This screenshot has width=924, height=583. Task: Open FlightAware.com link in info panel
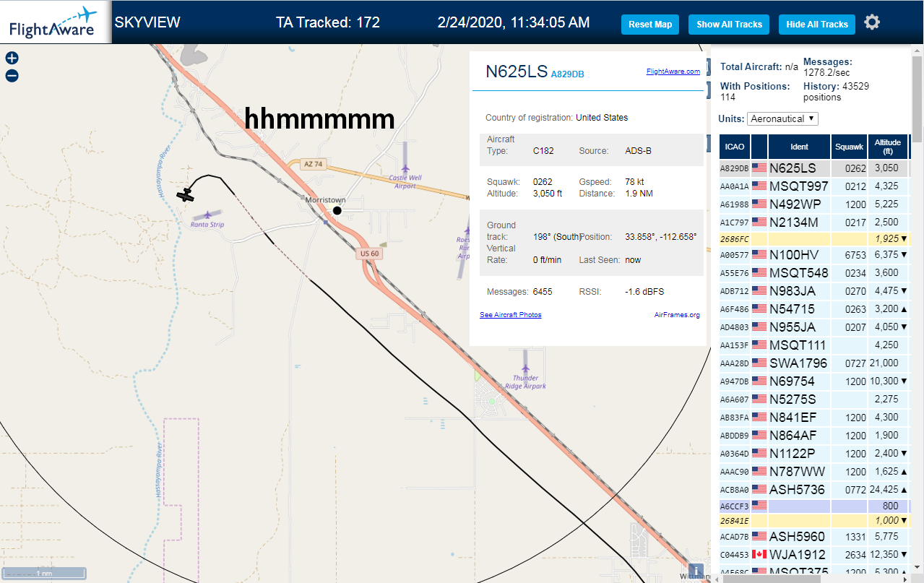(x=673, y=72)
